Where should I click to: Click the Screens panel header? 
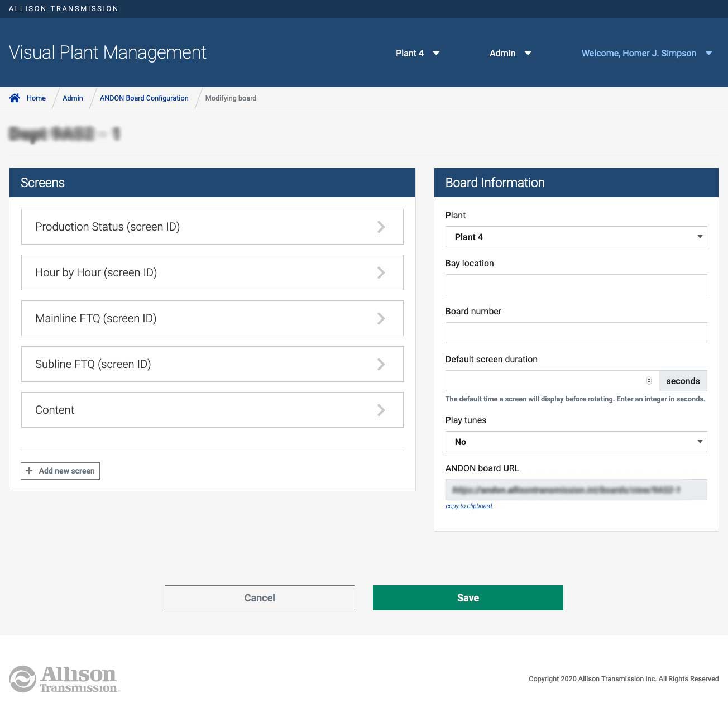[212, 183]
